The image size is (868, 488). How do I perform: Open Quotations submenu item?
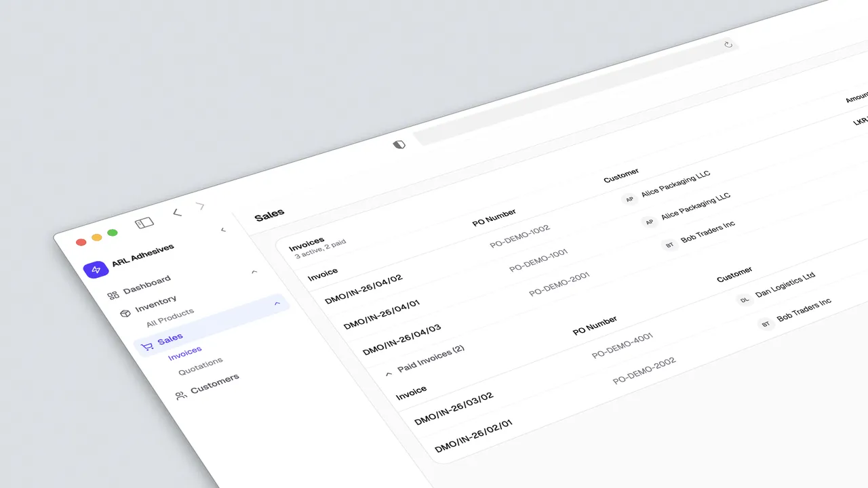201,367
